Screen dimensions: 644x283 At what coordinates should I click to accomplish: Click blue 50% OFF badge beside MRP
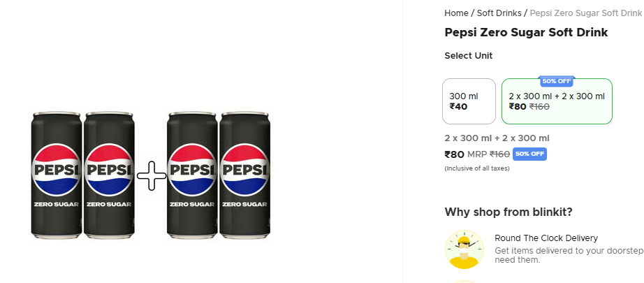(529, 154)
